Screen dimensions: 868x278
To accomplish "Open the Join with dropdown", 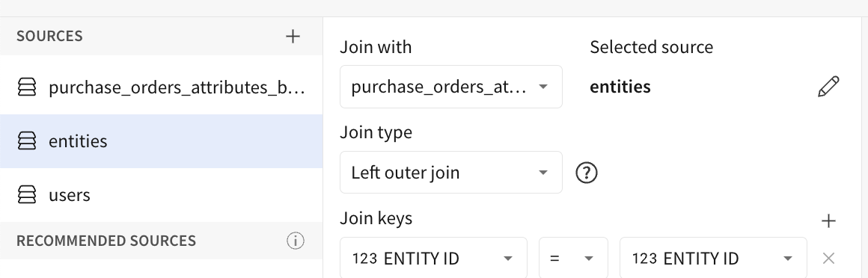I will point(451,87).
